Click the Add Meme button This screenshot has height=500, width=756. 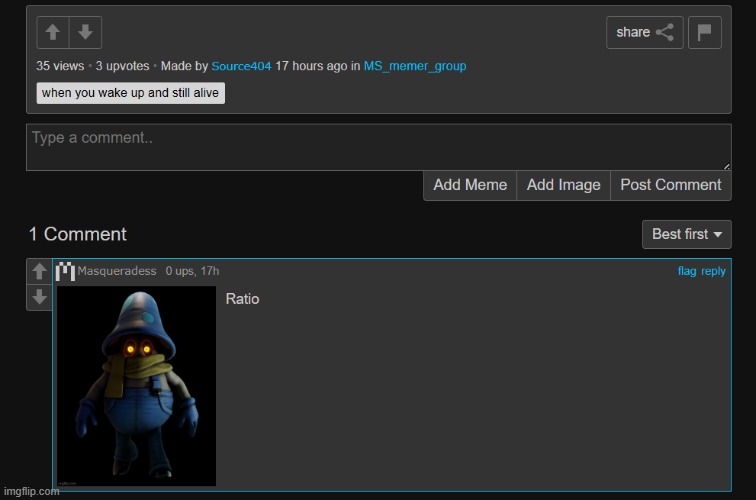(x=470, y=185)
